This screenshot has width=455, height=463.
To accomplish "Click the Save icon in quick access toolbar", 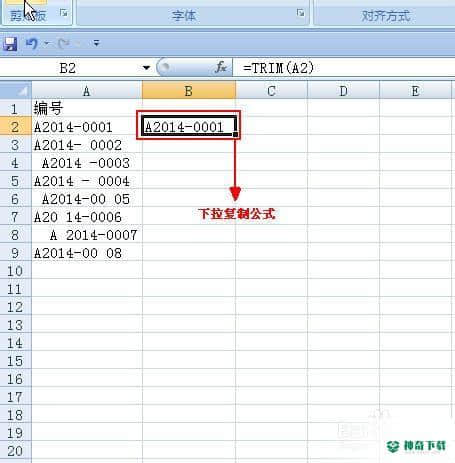I will coord(10,44).
